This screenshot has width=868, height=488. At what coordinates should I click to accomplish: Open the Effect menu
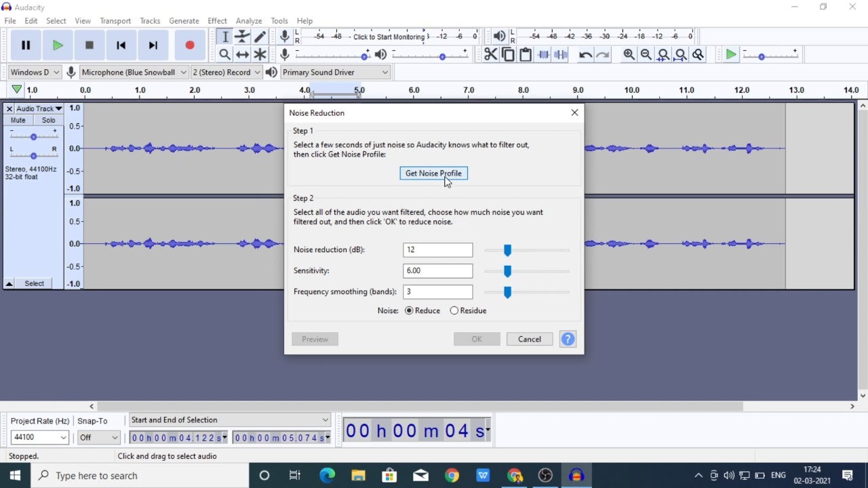click(x=217, y=21)
